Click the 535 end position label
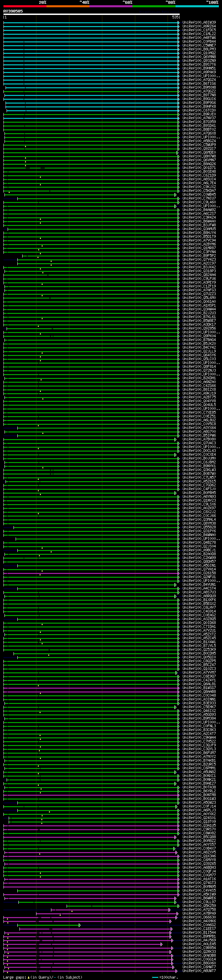Image resolution: width=222 pixels, height=980 pixels. click(x=175, y=17)
